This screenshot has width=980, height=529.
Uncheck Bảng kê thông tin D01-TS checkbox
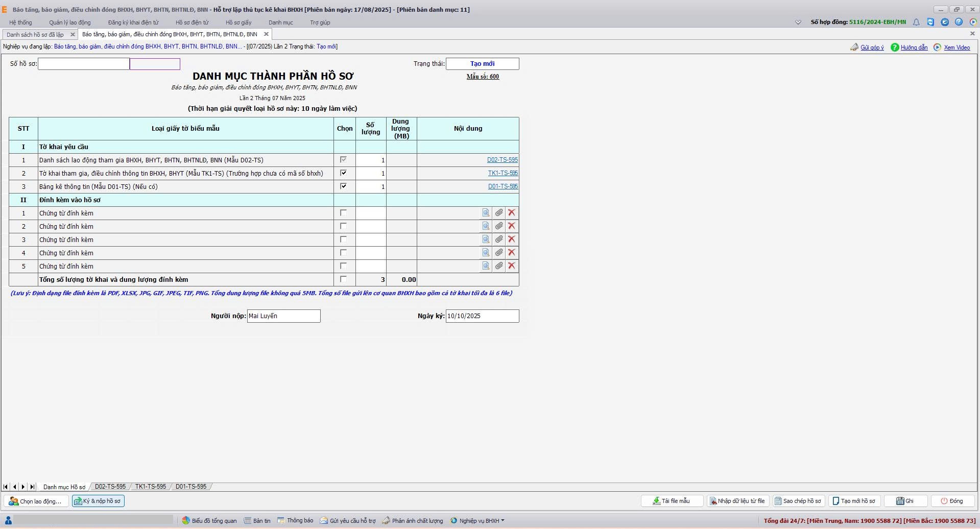point(343,186)
